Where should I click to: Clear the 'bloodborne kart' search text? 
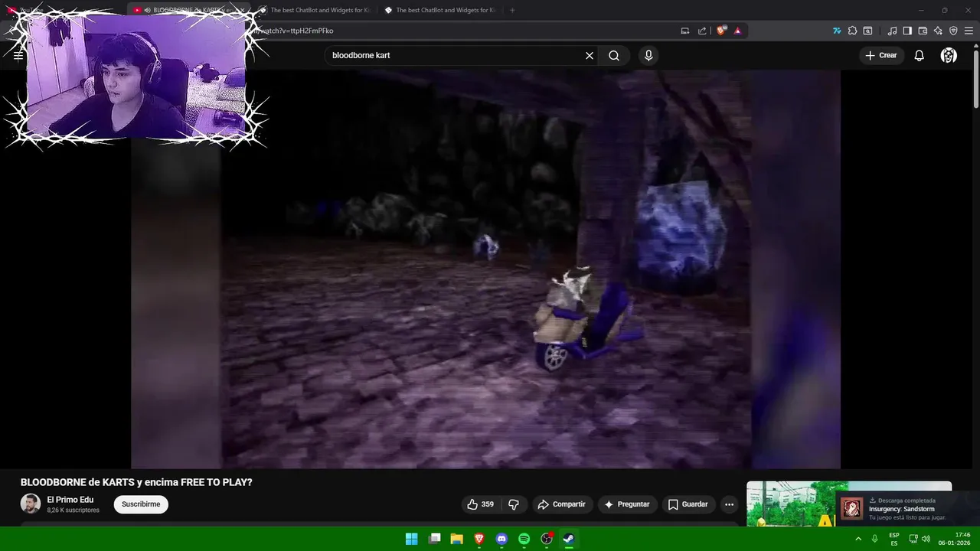590,55
